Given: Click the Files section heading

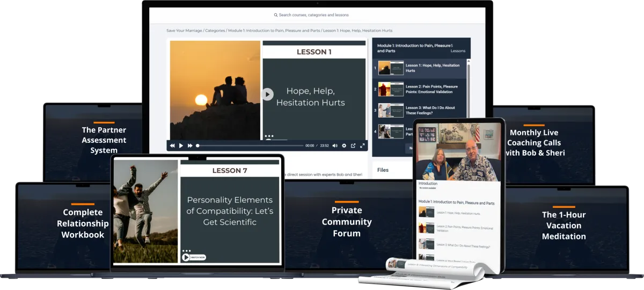Looking at the screenshot, I should (383, 170).
